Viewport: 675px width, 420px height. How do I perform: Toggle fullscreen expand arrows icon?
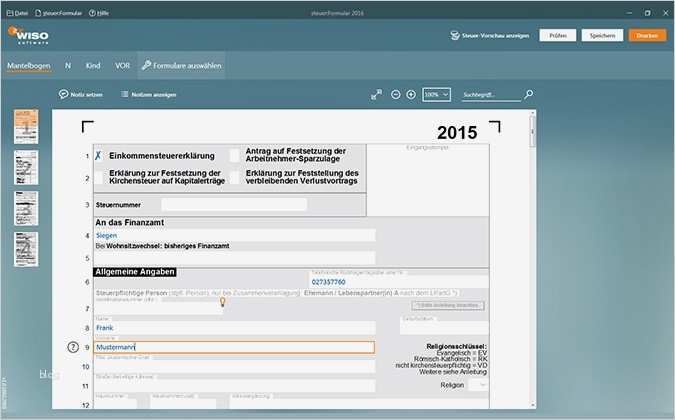(x=376, y=95)
